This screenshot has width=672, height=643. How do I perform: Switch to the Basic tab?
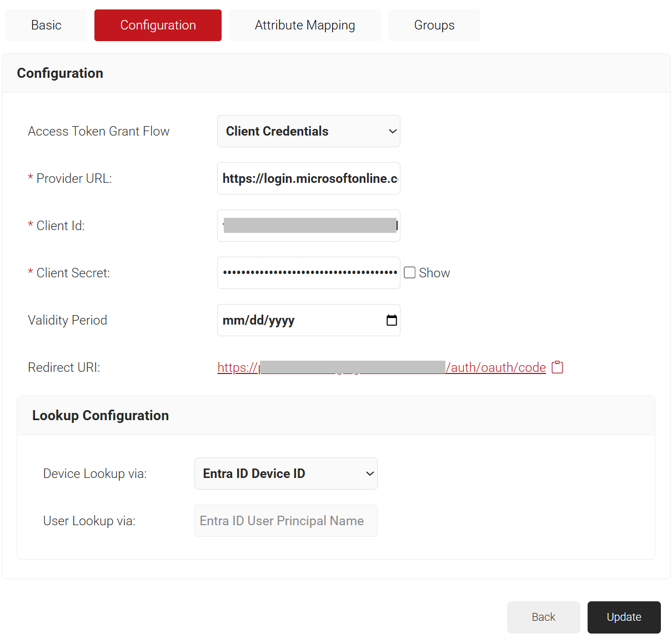tap(46, 25)
